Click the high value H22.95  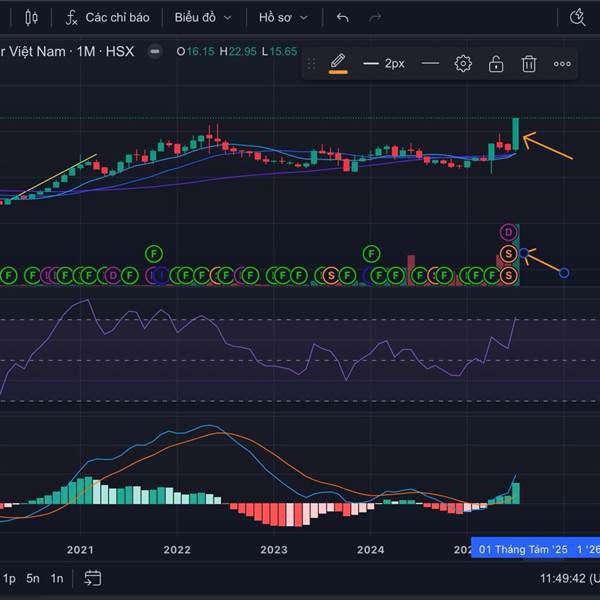[238, 51]
